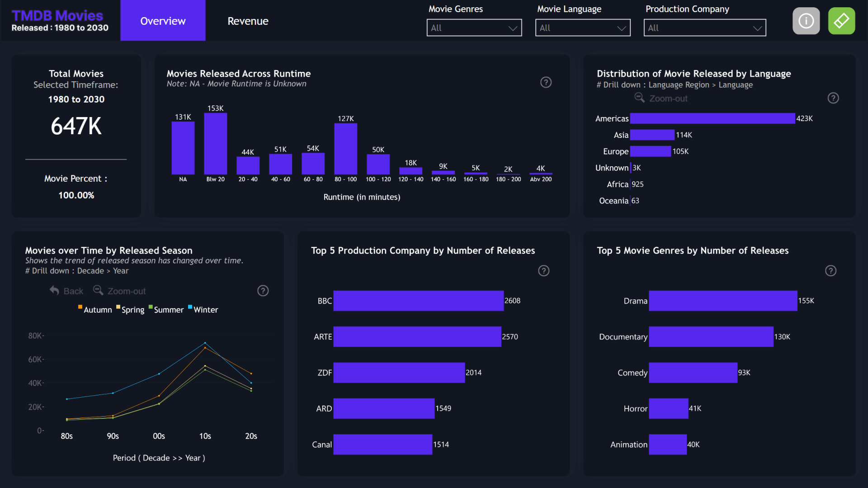Image resolution: width=868 pixels, height=488 pixels.
Task: Open help on Top 5 Production Company chart
Action: pos(544,271)
